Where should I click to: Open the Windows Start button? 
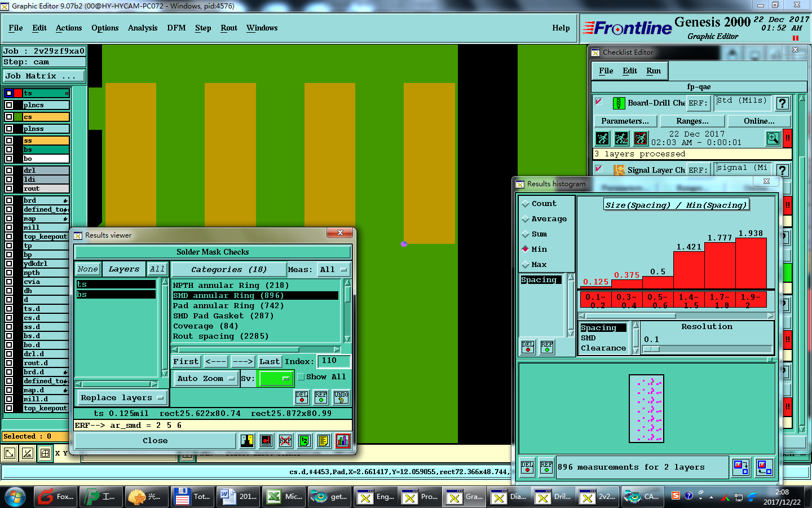coord(15,497)
